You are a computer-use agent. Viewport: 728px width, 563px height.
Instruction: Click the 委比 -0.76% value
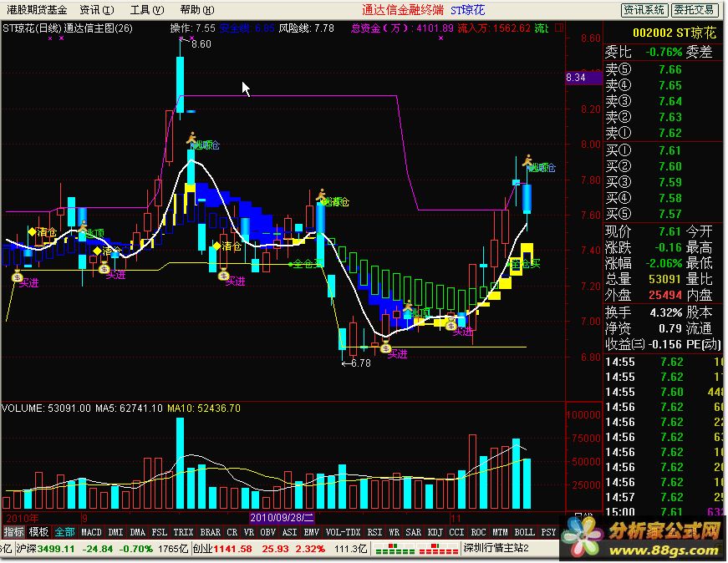pyautogui.click(x=664, y=52)
